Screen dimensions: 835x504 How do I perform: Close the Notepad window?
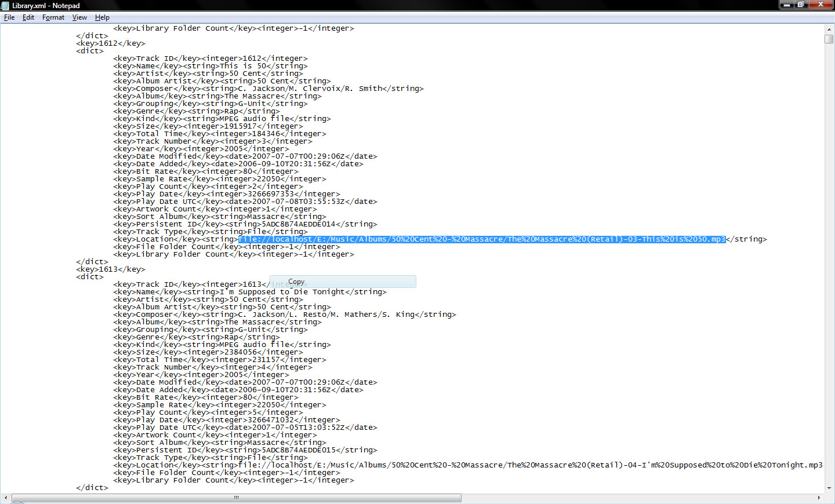[821, 5]
